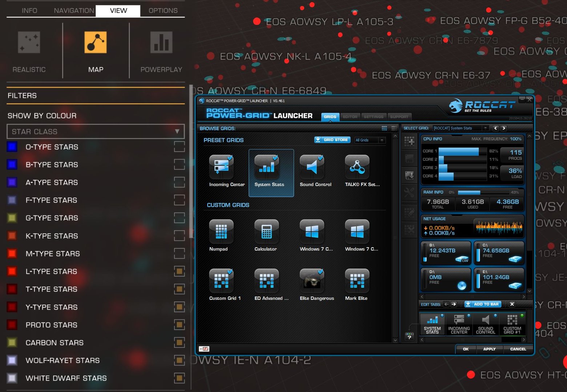Open the Info tab in galaxy map
The width and height of the screenshot is (567, 392).
coord(29,11)
